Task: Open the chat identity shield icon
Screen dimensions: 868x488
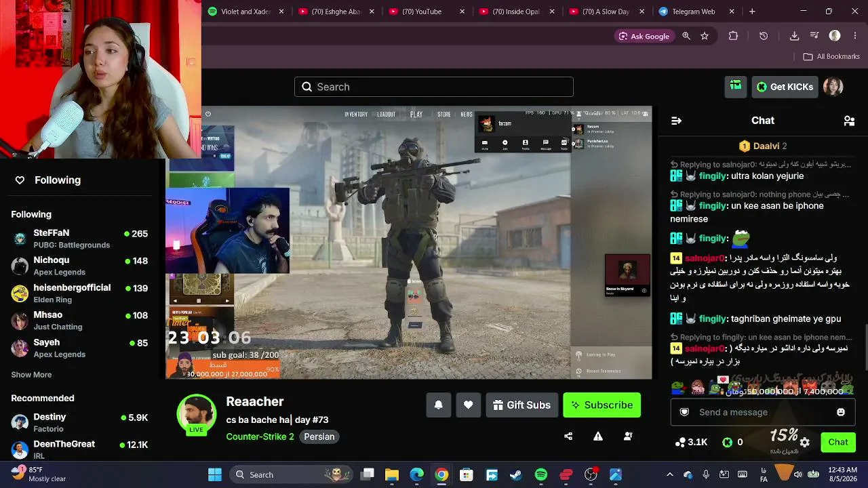Action: coord(684,412)
